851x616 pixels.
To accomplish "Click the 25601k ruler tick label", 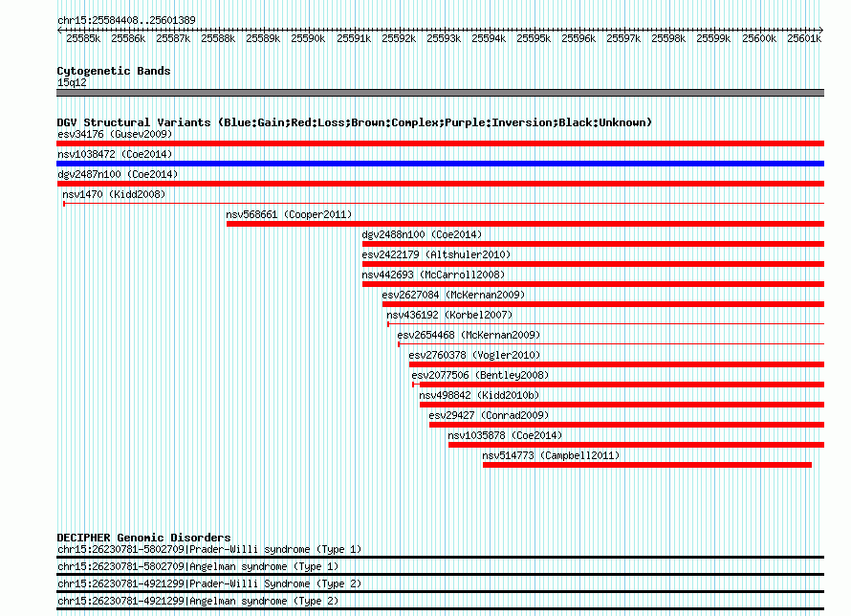I will click(804, 38).
